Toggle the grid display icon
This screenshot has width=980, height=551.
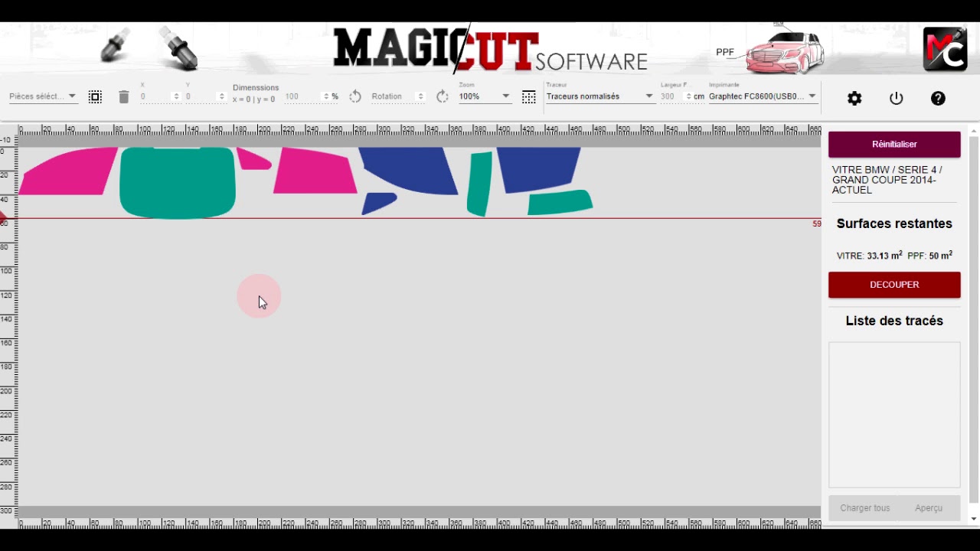tap(528, 96)
